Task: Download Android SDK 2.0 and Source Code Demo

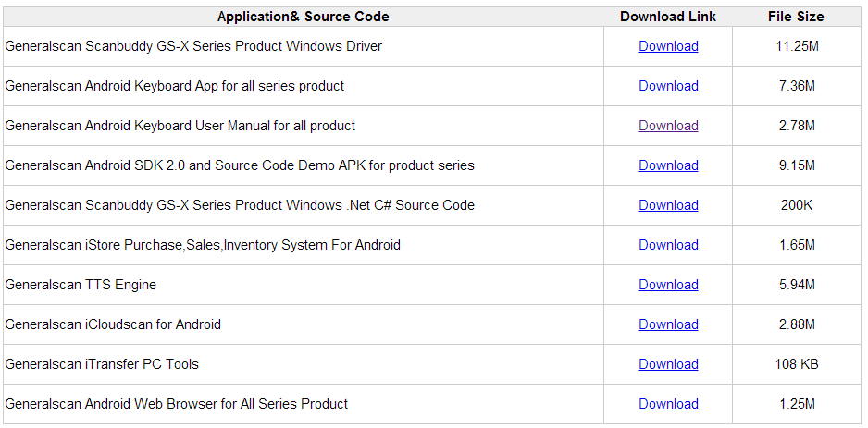Action: [x=668, y=165]
